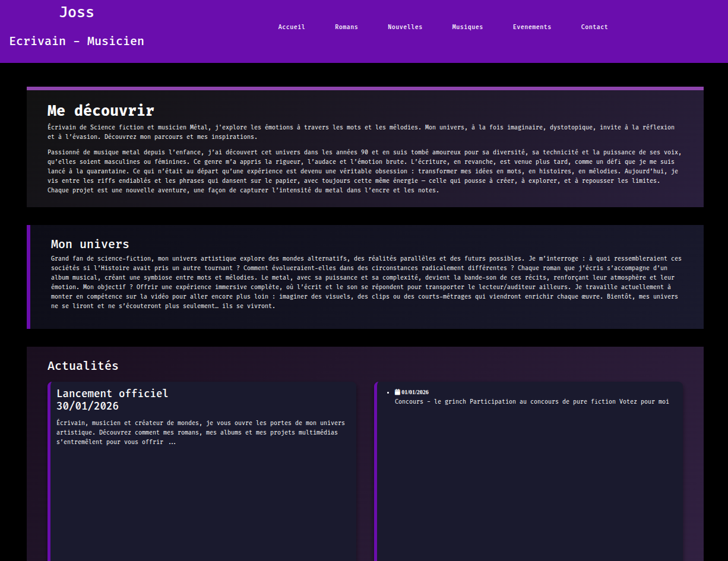
Task: Open the Accueil navigation link
Action: [291, 27]
